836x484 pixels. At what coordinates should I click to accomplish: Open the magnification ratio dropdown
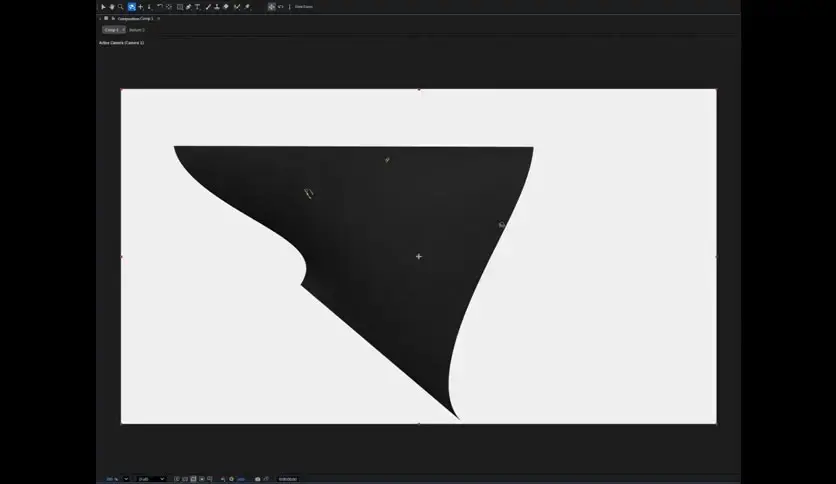coord(117,479)
